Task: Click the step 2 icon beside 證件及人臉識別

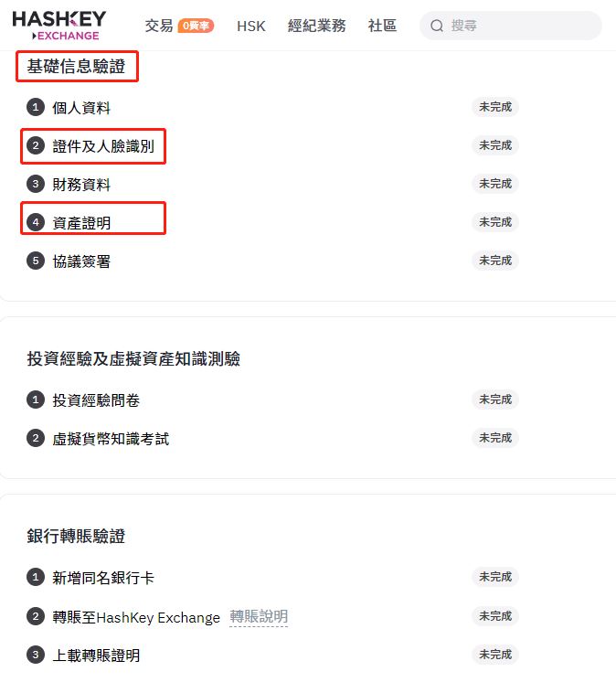Action: click(36, 145)
